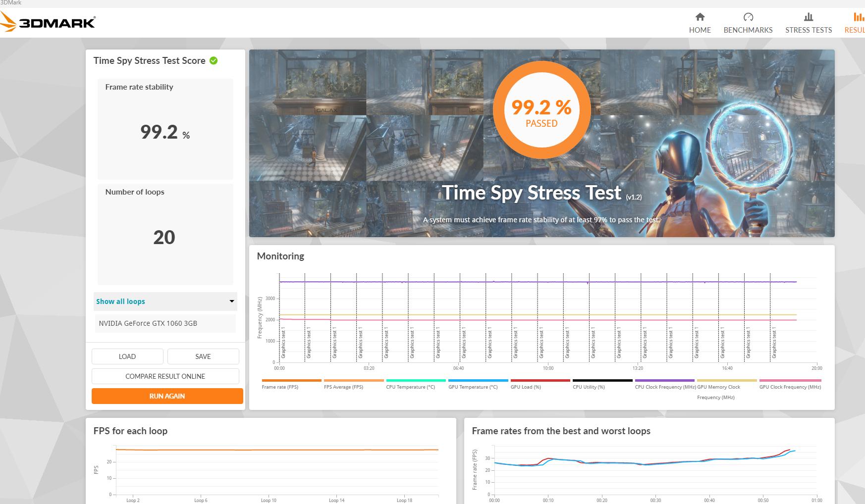Select the Frame rate stability value 99.2
865x504 pixels.
coord(159,132)
